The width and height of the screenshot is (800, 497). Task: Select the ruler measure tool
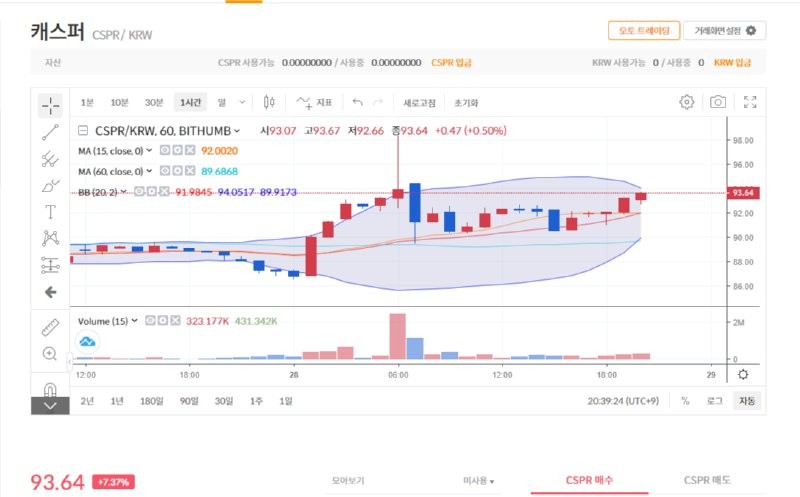click(51, 328)
